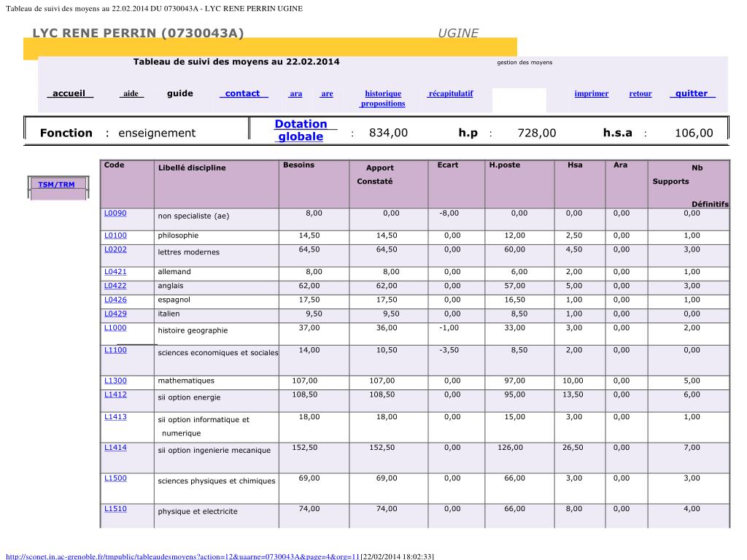Click the LYC RENE PERRIN (0730043A) title
Image resolution: width=747 pixels, height=560 pixels.
tap(138, 33)
